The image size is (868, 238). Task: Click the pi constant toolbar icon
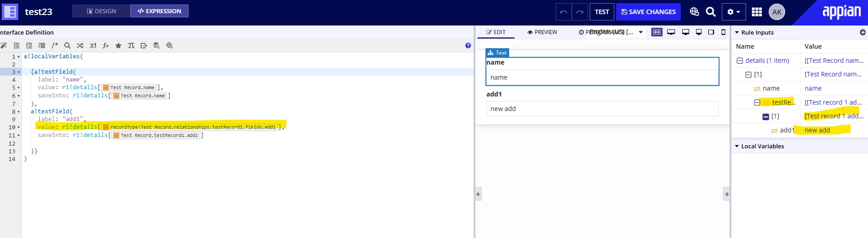click(x=131, y=46)
